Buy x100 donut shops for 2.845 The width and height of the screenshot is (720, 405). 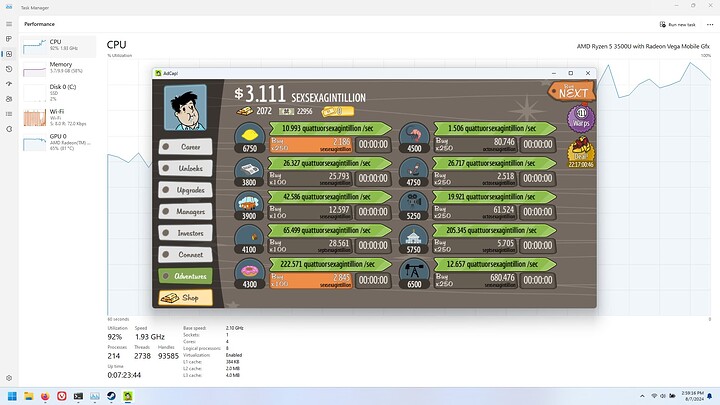click(310, 280)
